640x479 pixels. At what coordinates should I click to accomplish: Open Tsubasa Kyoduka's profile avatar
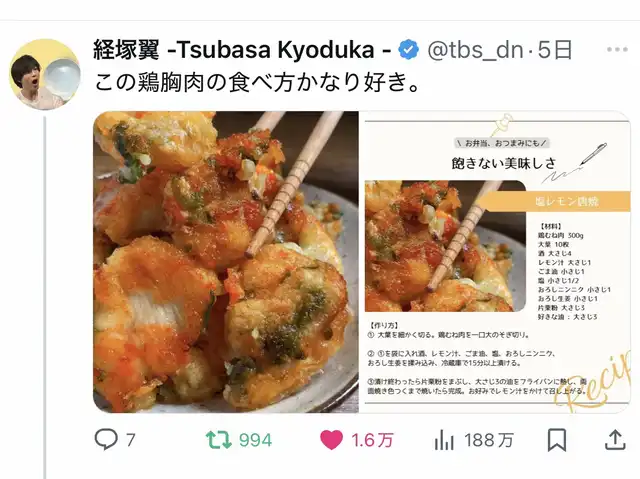point(44,74)
